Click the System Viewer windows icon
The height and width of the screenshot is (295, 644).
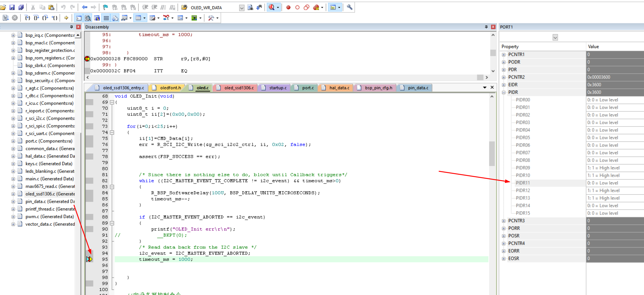[x=194, y=18]
